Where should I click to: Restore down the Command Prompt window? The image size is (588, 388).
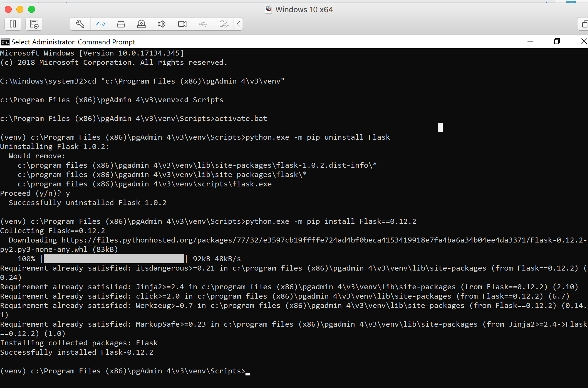tap(557, 41)
